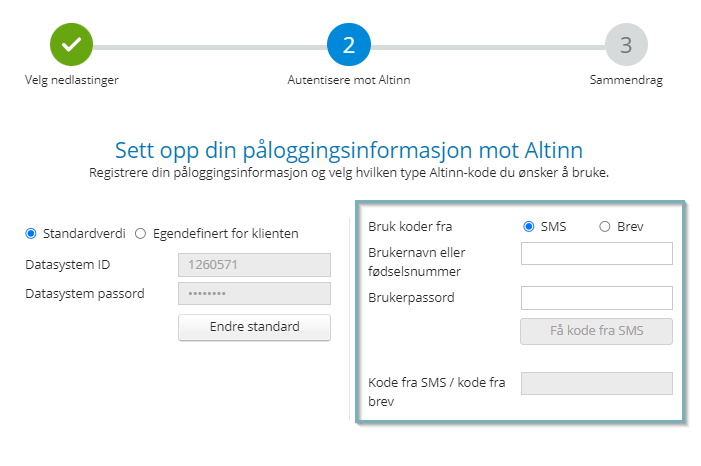The image size is (701, 466).
Task: Select the Standardverdi radio button
Action: (x=31, y=233)
